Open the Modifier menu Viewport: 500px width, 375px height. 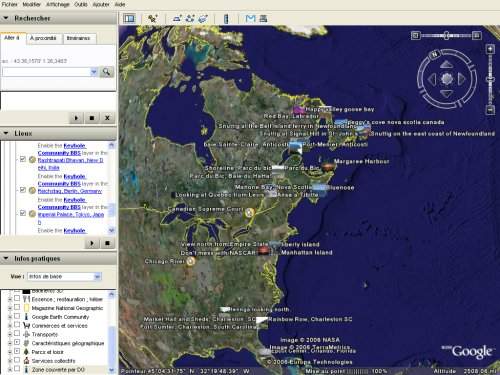pyautogui.click(x=32, y=4)
